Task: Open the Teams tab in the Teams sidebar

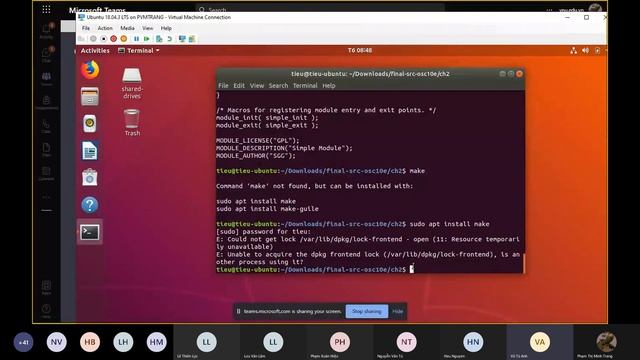Action: point(47,78)
